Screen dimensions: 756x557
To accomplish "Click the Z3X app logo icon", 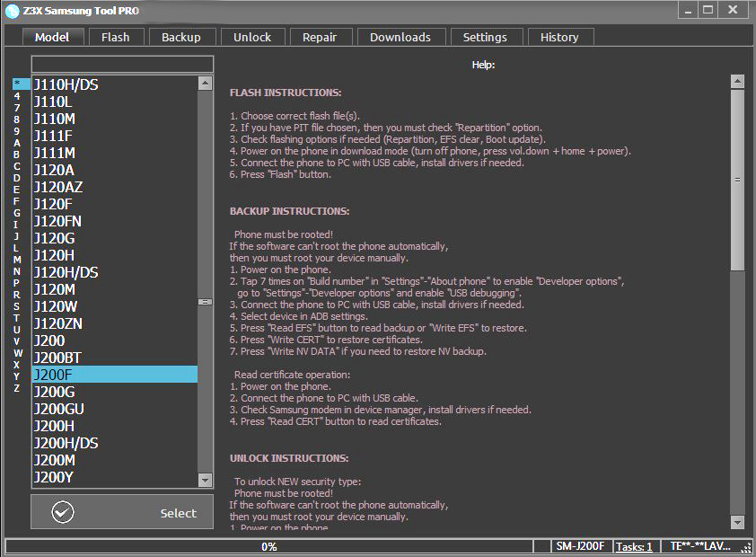I will (x=12, y=11).
